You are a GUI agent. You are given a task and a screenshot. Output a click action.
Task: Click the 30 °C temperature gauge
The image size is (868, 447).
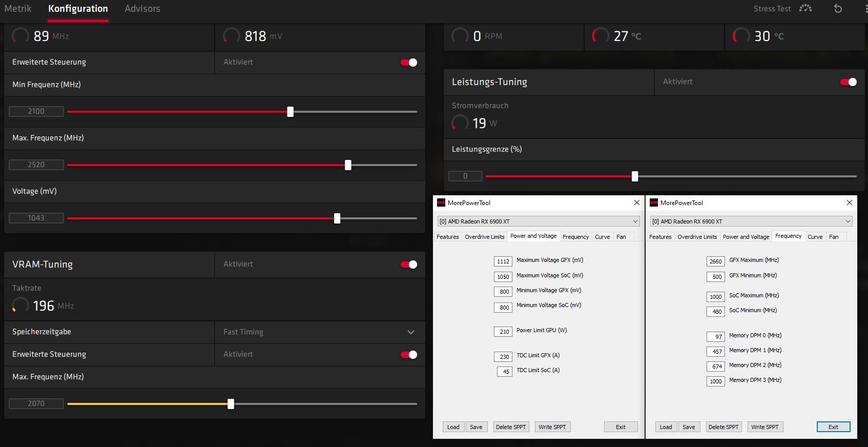point(741,36)
